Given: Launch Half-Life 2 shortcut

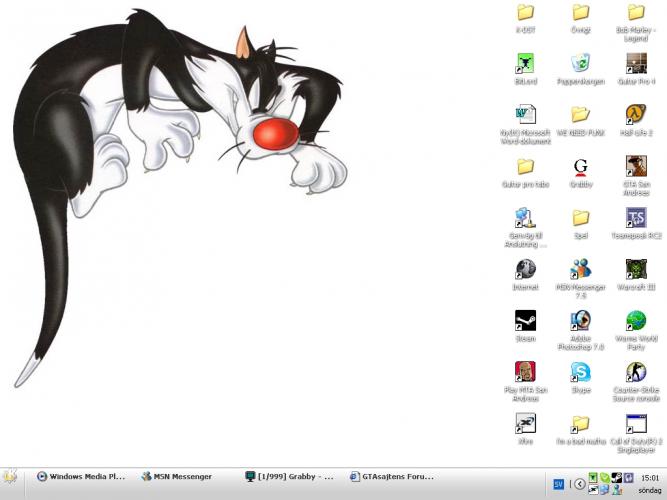Looking at the screenshot, I should click(x=636, y=114).
